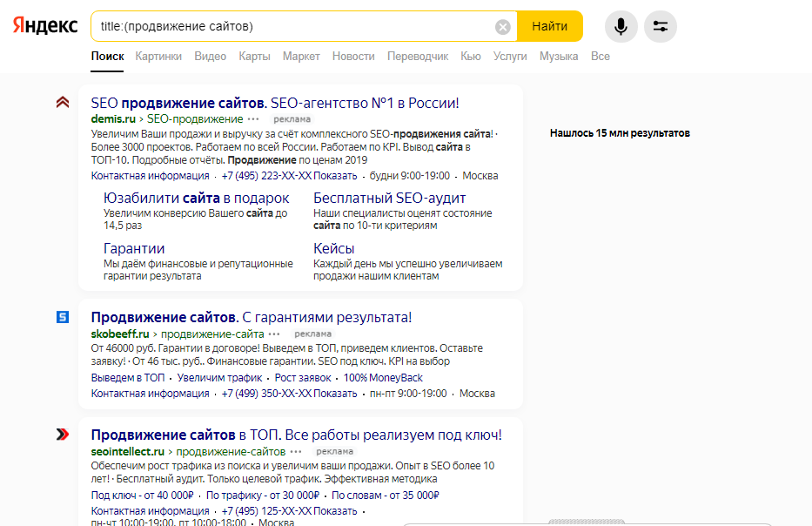
Task: Click the skobeeff.ru blue favicon
Action: pos(63,317)
